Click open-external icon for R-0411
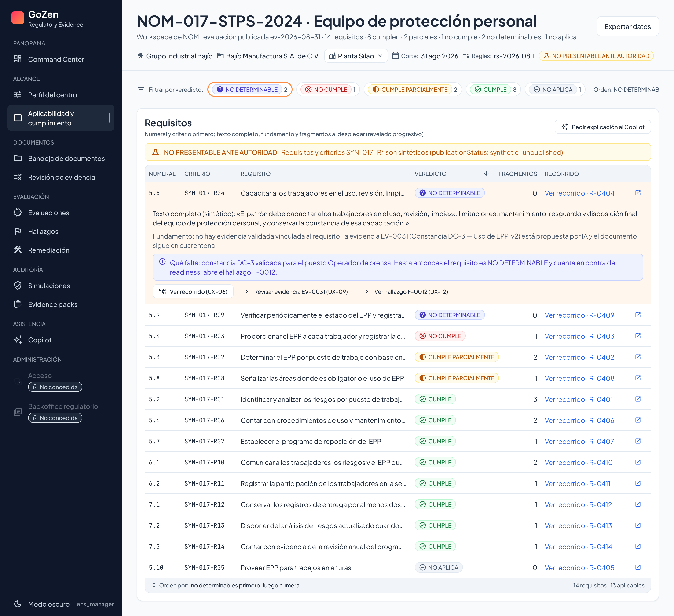This screenshot has height=616, width=674. [x=637, y=483]
